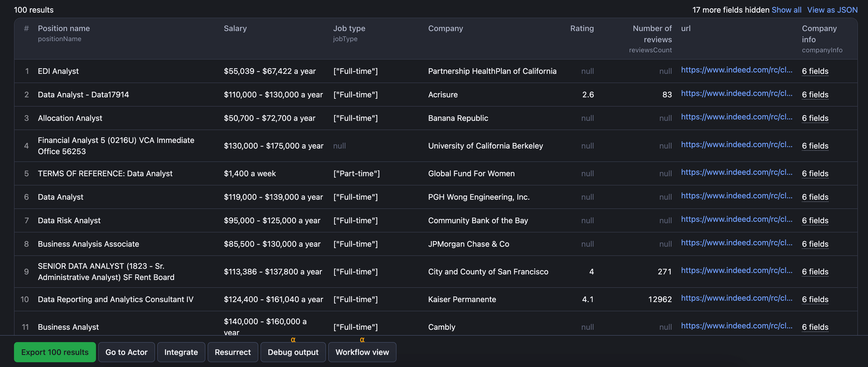Select the SENIOR DATA ANALYST position cell
The width and height of the screenshot is (868, 367).
click(106, 272)
